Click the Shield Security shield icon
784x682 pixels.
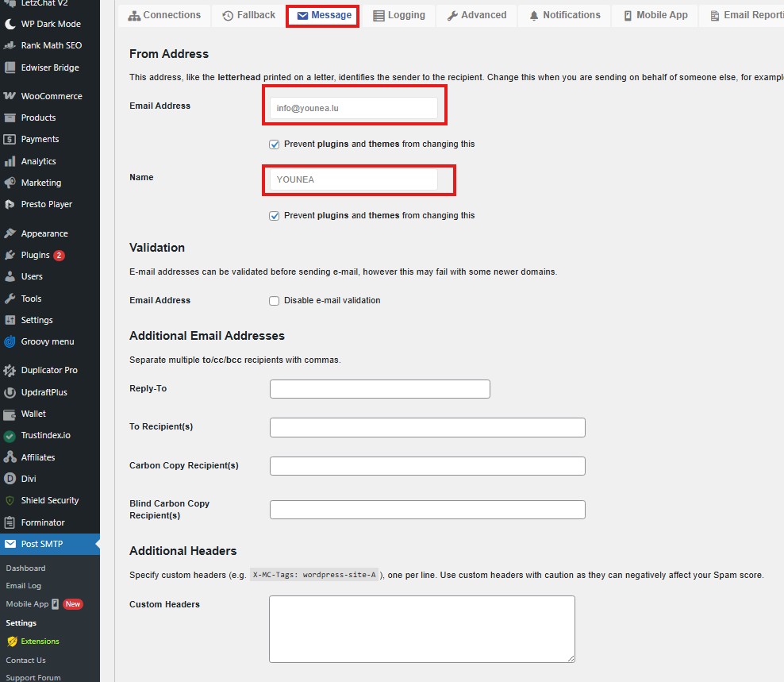[10, 500]
